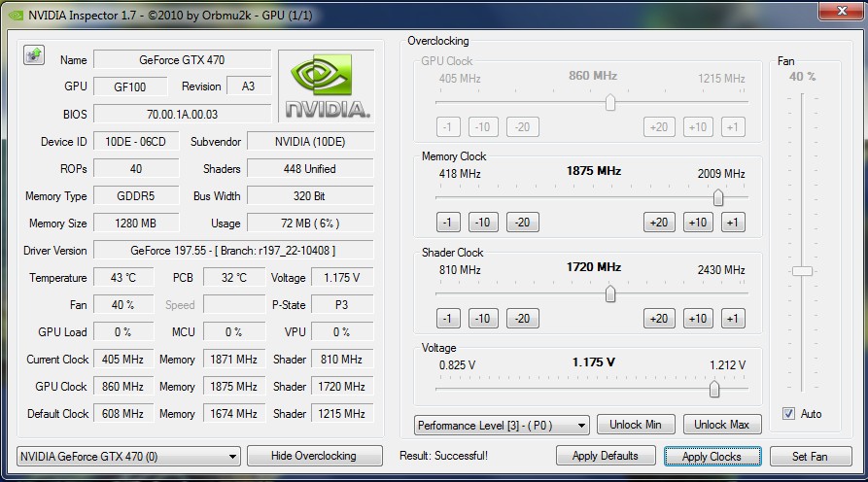868x482 pixels.
Task: Click the ROPs field showing 40
Action: (136, 169)
